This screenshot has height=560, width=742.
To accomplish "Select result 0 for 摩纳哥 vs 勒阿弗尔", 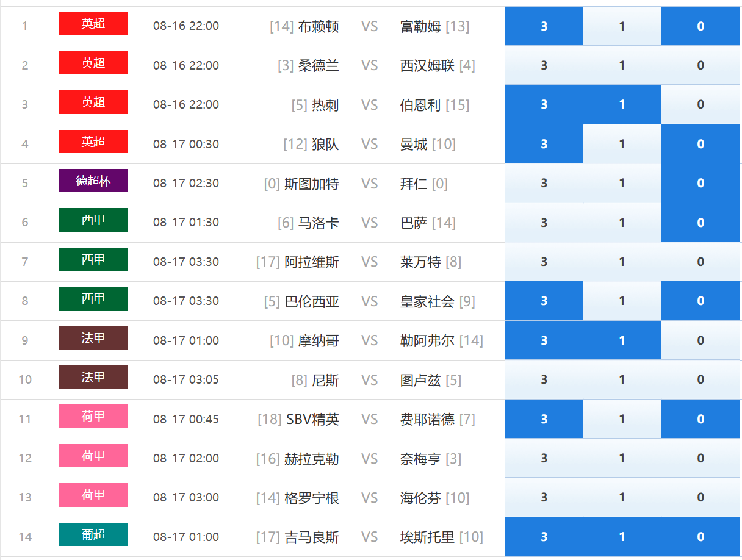I will pyautogui.click(x=701, y=340).
